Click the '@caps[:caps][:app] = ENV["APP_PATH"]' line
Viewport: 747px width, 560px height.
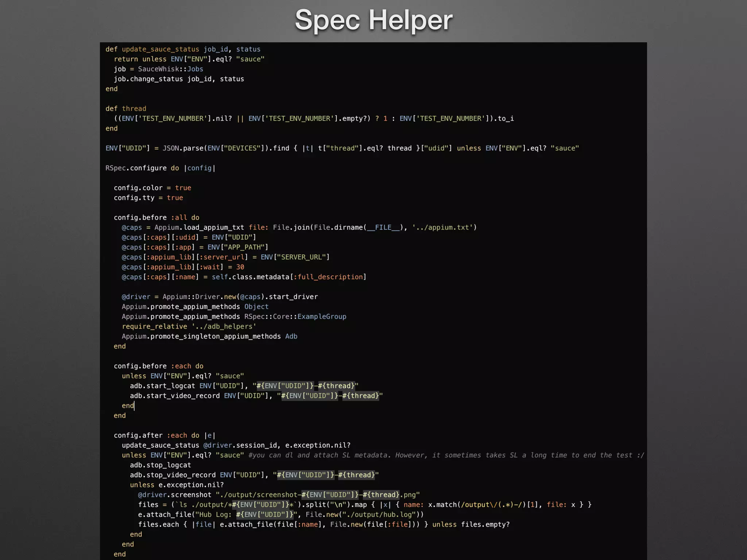pyautogui.click(x=195, y=247)
